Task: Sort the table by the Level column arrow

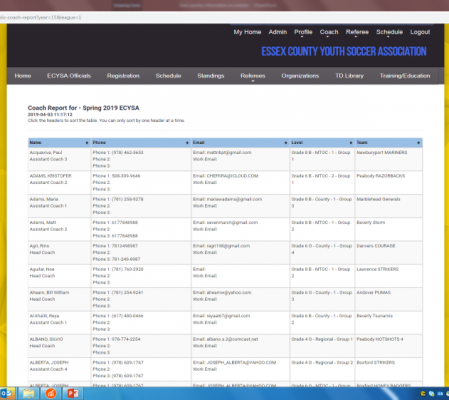Action: tap(351, 143)
